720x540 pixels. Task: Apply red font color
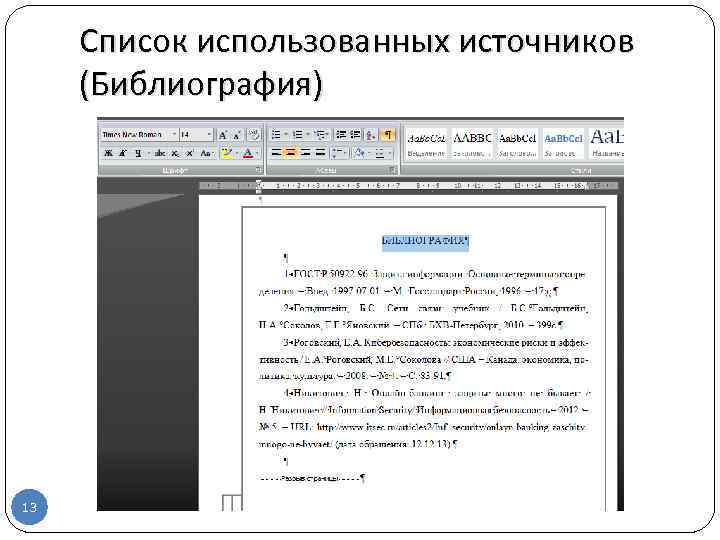point(248,153)
